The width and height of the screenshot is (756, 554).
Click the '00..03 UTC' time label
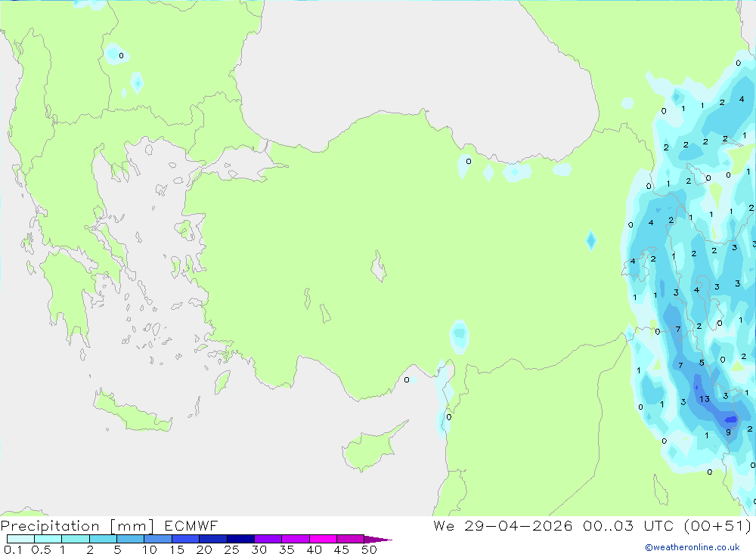[627, 526]
